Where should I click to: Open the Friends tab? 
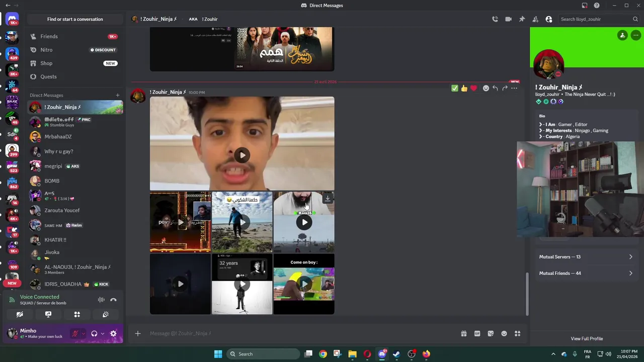[x=75, y=37]
